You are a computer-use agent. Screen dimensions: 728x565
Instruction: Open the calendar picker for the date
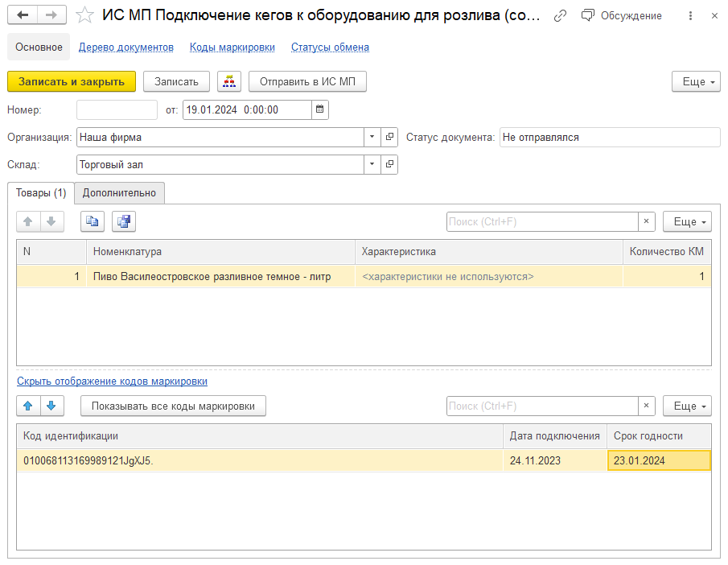click(319, 109)
